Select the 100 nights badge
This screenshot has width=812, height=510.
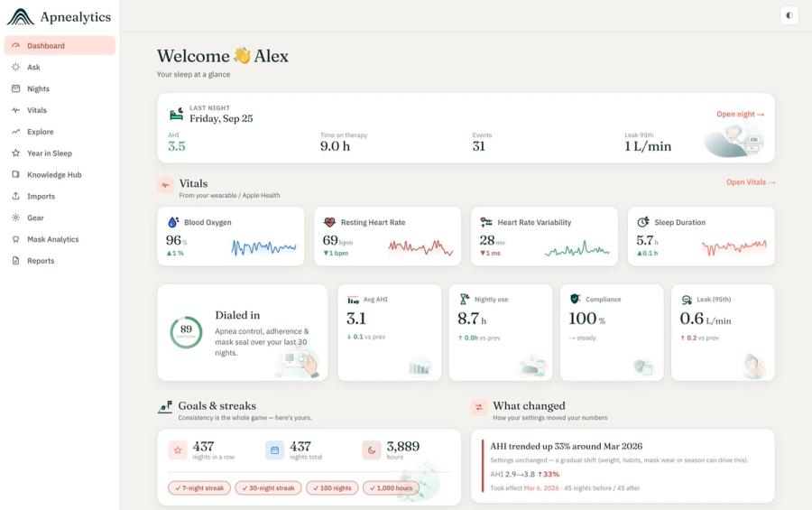click(x=332, y=488)
